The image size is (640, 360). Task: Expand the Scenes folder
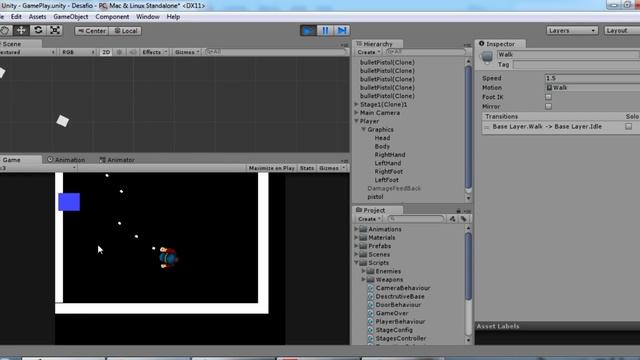click(x=356, y=254)
